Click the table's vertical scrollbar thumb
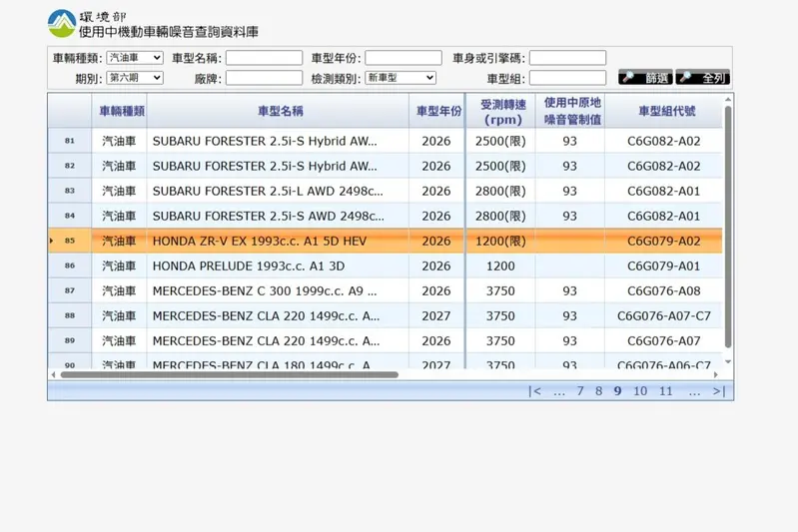The height and width of the screenshot is (532, 798). click(728, 227)
